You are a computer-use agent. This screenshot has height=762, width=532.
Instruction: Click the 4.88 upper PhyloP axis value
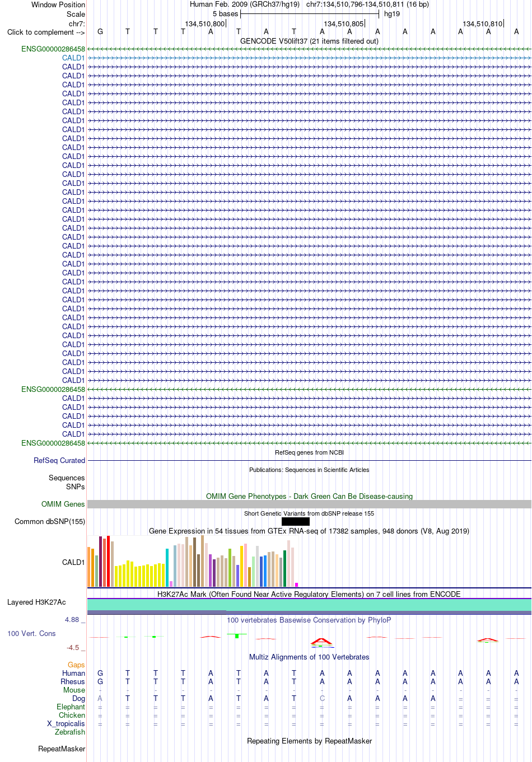tap(72, 619)
